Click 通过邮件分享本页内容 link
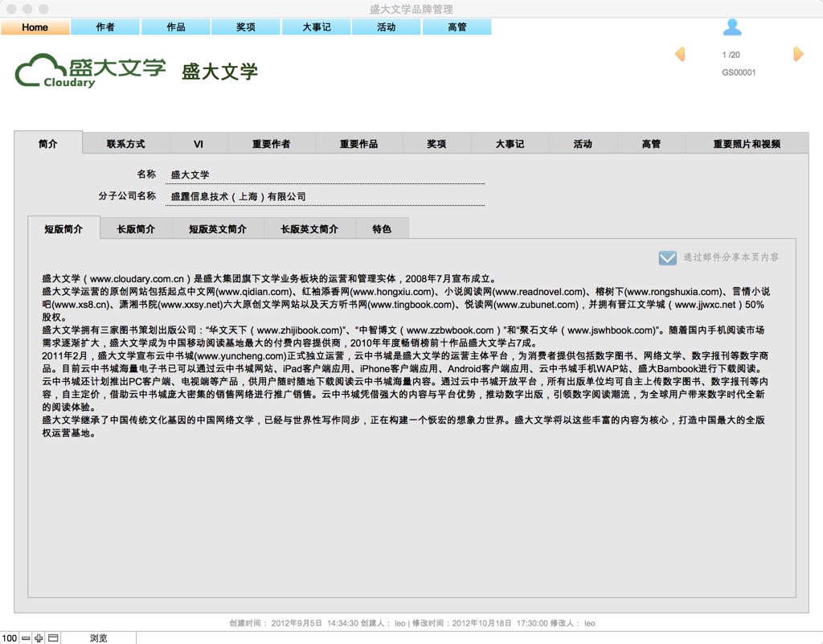 pyautogui.click(x=731, y=257)
